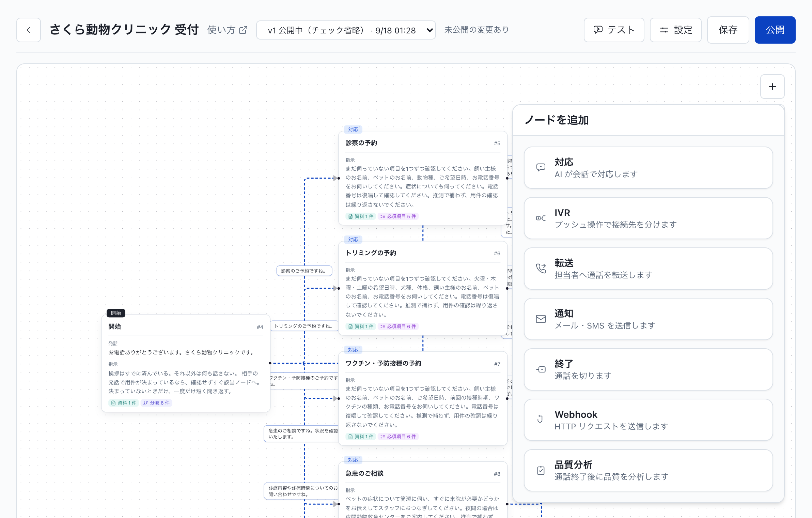This screenshot has height=518, width=812.
Task: Click the 設定 sliders icon
Action: point(664,30)
